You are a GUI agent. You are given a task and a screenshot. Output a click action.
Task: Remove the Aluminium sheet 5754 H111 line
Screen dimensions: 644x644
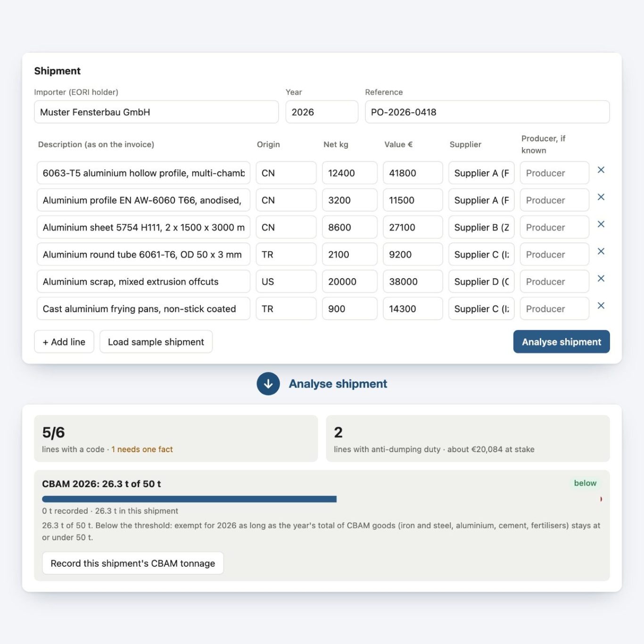601,224
